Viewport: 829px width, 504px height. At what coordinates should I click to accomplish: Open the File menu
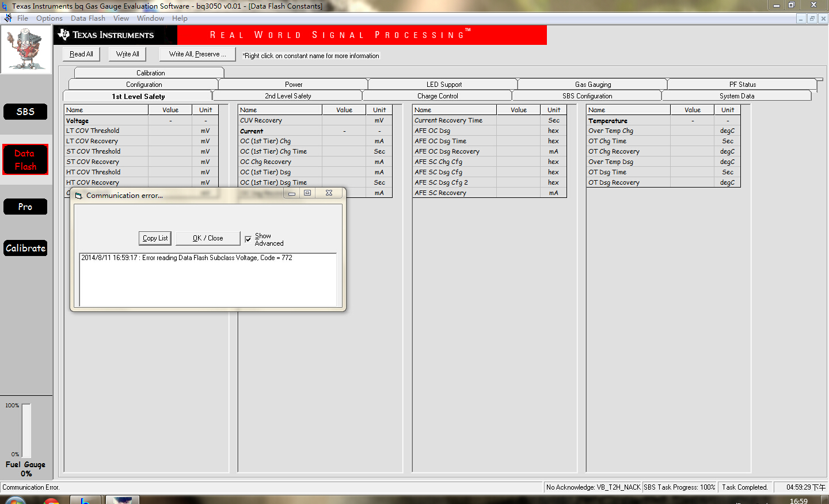[x=22, y=18]
